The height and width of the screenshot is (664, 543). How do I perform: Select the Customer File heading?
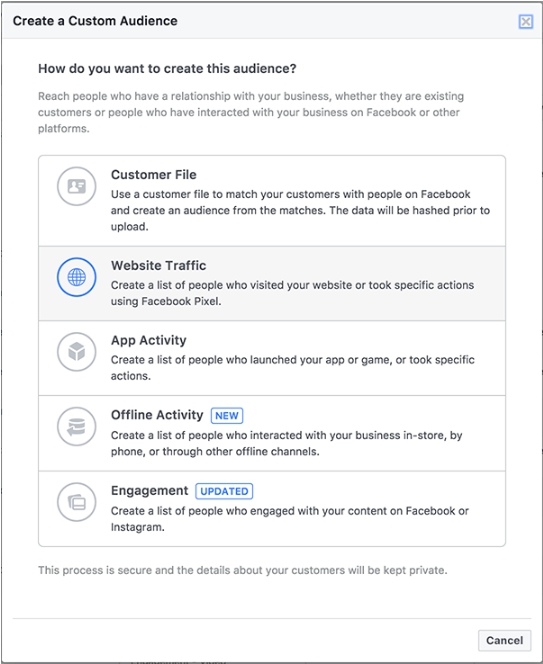pos(154,174)
